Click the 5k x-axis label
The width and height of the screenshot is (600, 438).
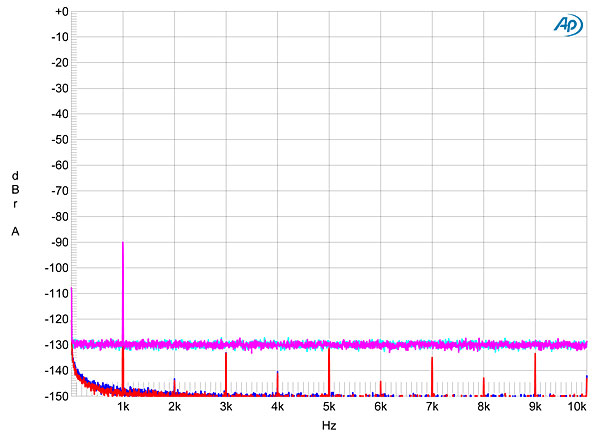pyautogui.click(x=329, y=407)
